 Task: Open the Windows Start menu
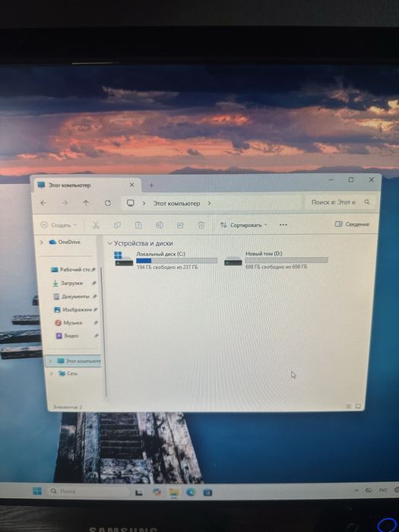click(x=37, y=491)
